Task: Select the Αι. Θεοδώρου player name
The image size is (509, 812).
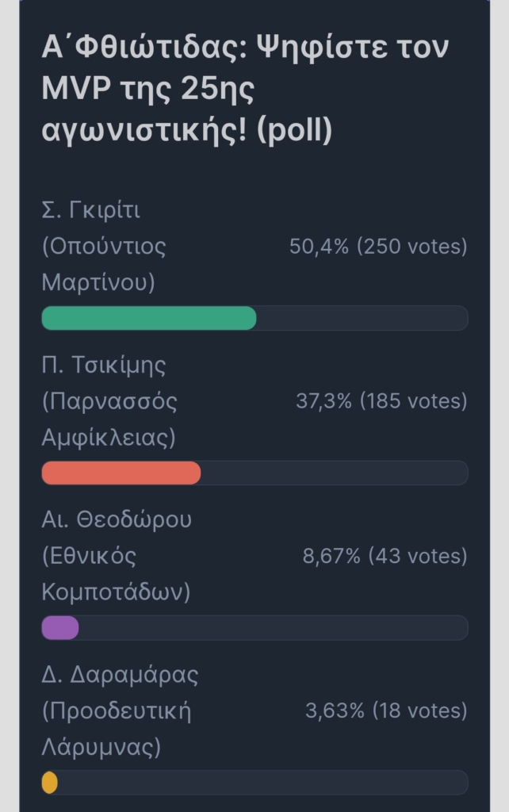Action: coord(117,519)
